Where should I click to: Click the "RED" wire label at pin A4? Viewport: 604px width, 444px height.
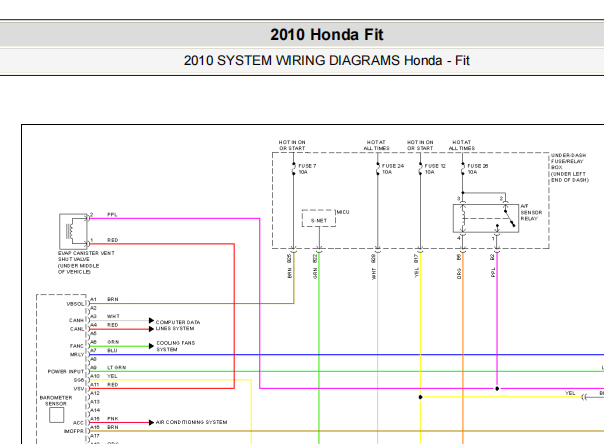112,325
